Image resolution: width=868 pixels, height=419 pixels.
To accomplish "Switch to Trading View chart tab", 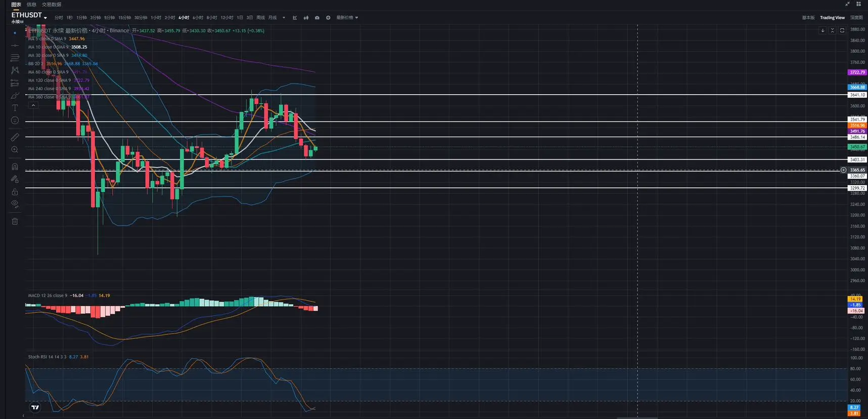I will 832,18.
